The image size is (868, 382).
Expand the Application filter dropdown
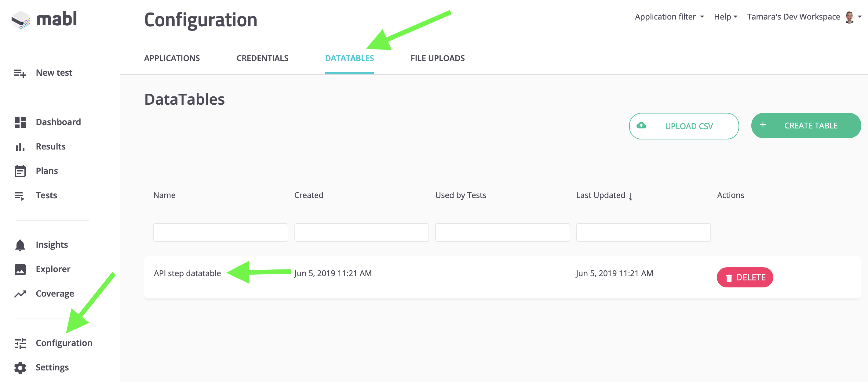pos(669,17)
